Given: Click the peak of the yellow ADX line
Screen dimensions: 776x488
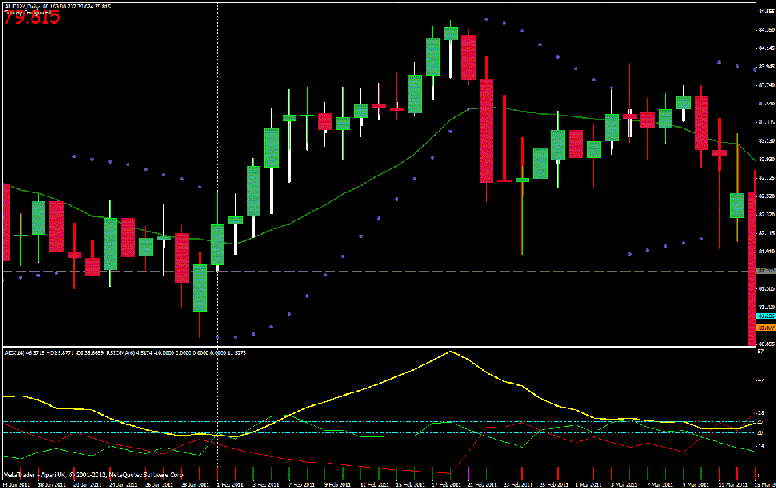Looking at the screenshot, I should coord(449,352).
